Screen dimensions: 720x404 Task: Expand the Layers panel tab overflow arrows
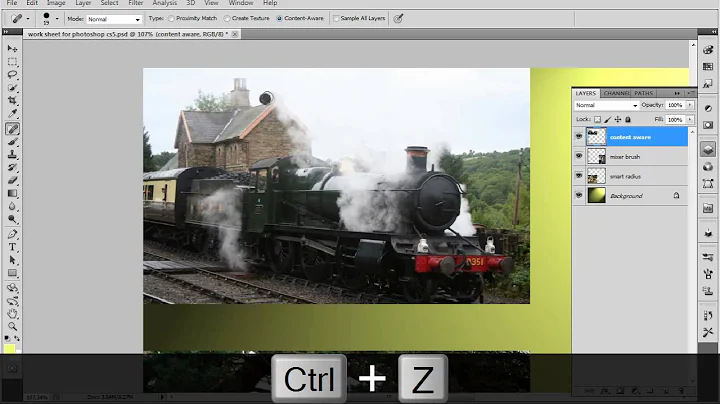(x=677, y=93)
